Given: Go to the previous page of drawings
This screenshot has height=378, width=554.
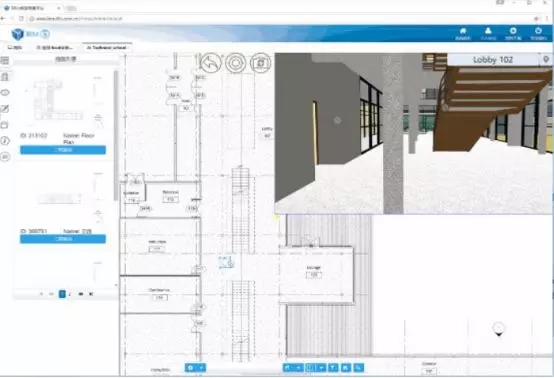Looking at the screenshot, I should [52, 294].
